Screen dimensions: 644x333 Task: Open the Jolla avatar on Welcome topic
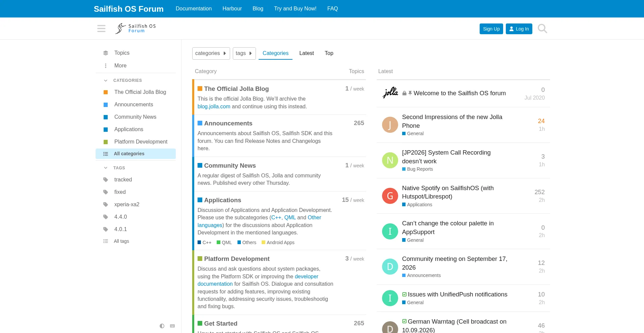tap(390, 93)
